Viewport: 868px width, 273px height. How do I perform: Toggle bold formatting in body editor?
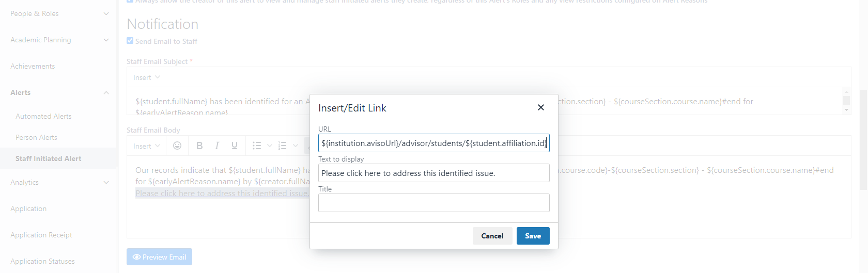pyautogui.click(x=199, y=146)
